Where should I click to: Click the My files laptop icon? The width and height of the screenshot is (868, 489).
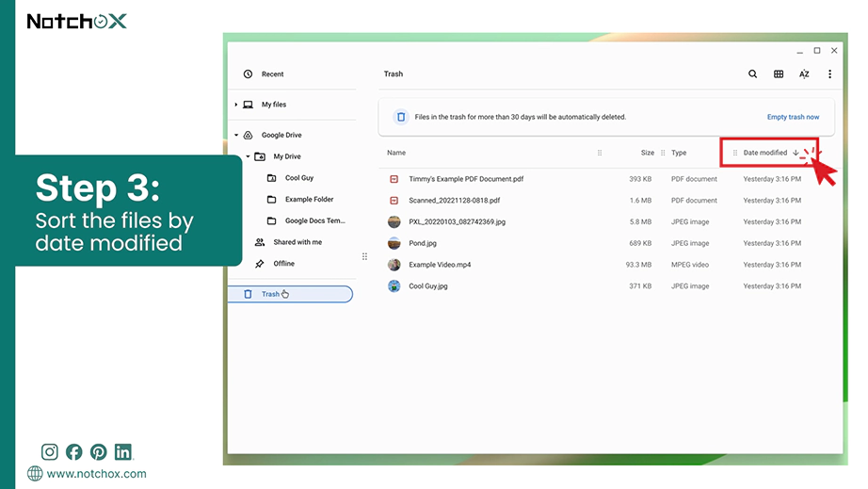(248, 105)
